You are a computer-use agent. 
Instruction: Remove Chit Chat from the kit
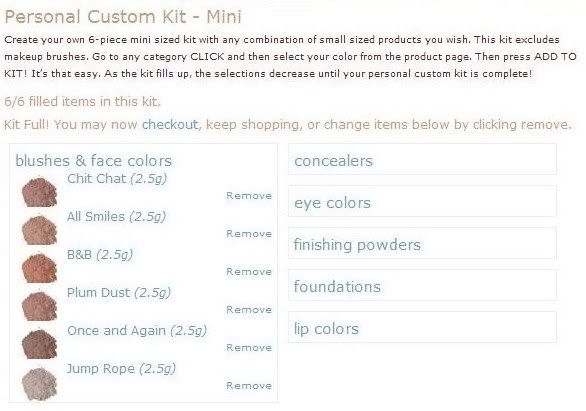point(249,196)
